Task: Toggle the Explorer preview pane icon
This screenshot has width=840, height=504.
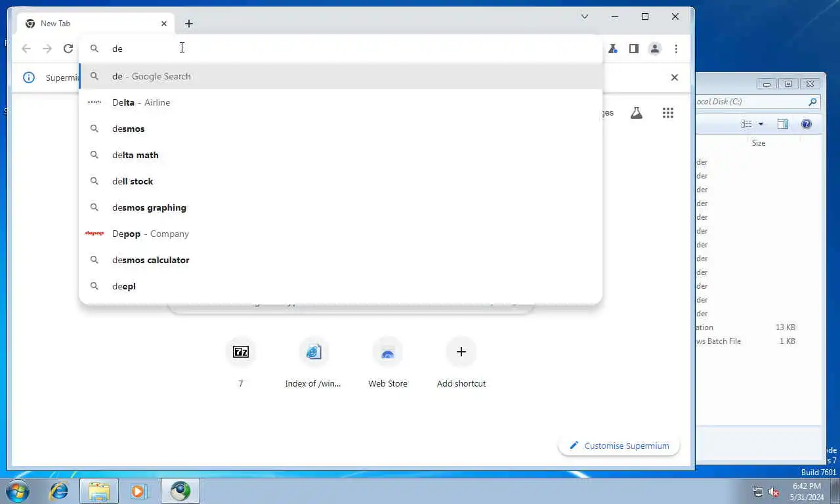Action: (x=783, y=124)
